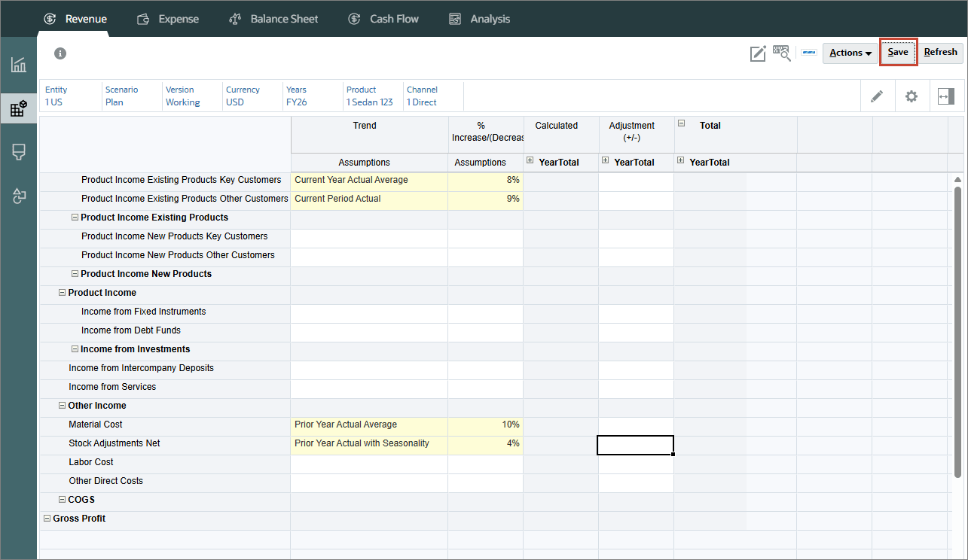Viewport: 968px width, 560px height.
Task: Open the edit-note icon beside the grid search icon
Action: click(x=758, y=53)
